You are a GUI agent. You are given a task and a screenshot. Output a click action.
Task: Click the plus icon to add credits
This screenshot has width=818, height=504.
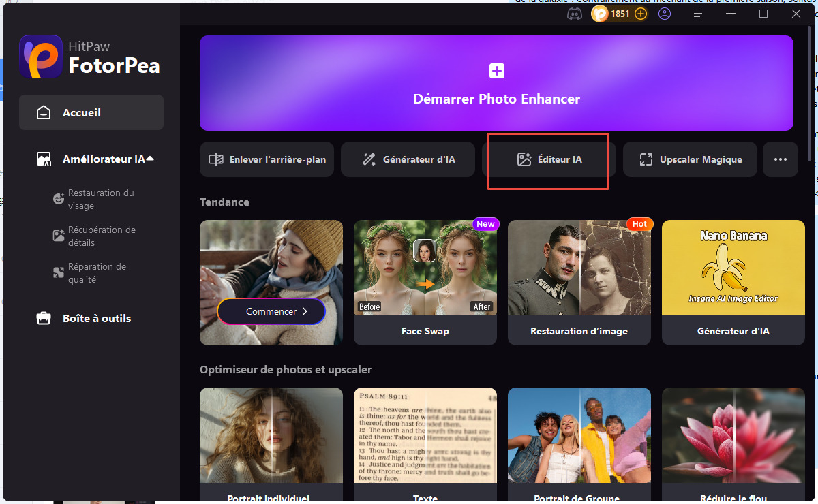point(640,14)
